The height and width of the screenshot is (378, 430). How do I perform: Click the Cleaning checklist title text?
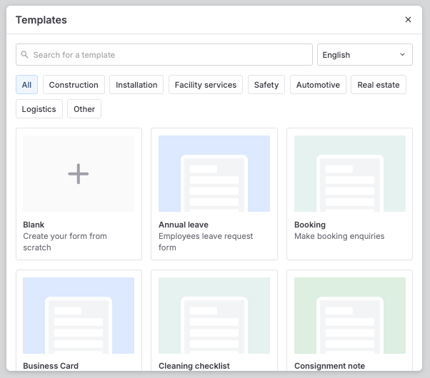point(194,366)
